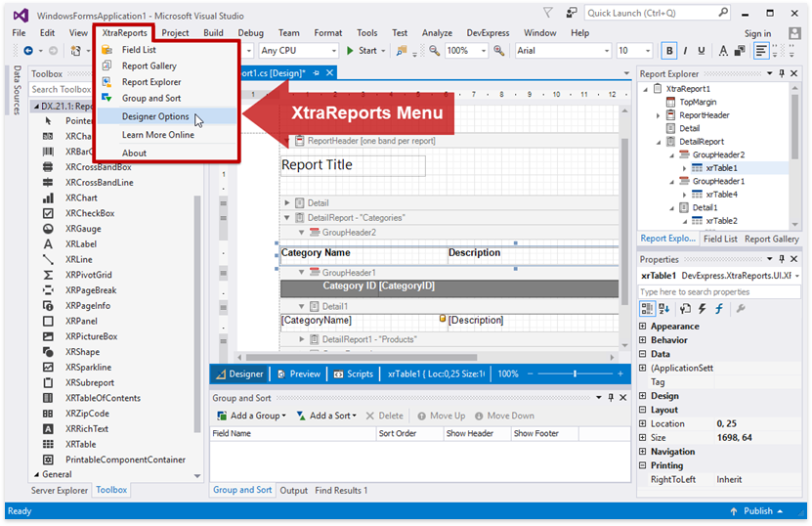Pick the XRSubreport toolbox control
The image size is (812, 526).
[90, 382]
